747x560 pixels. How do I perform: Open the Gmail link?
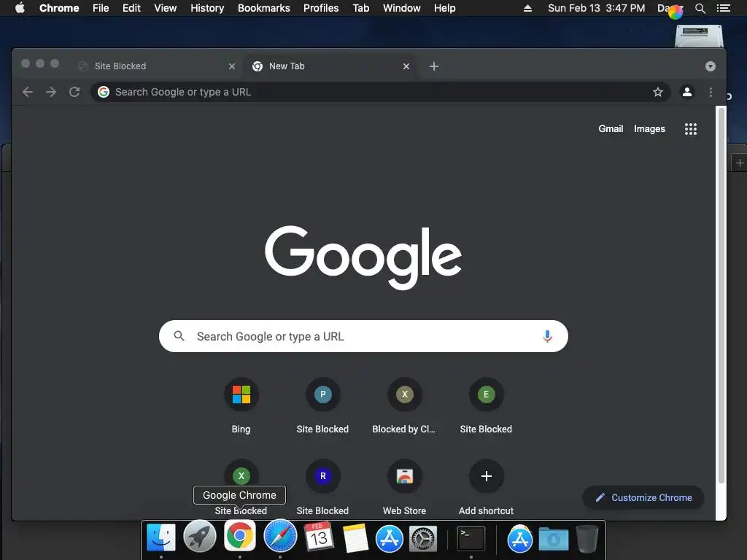[x=611, y=128]
